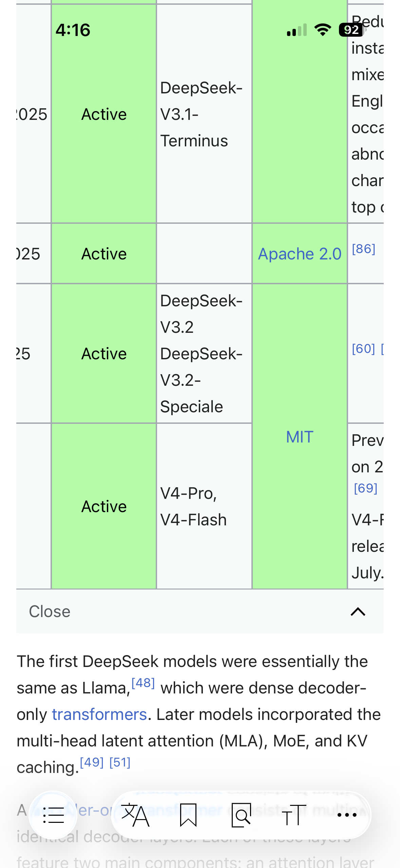This screenshot has width=400, height=868.
Task: Open the Apache 2.0 license link
Action: click(x=300, y=254)
